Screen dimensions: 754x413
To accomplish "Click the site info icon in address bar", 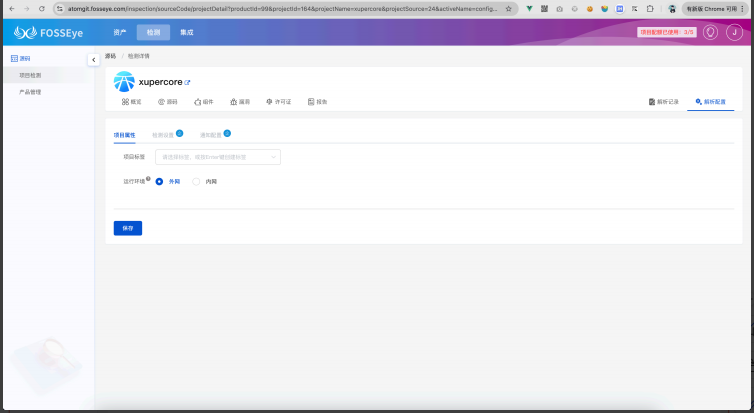I will 59,9.
